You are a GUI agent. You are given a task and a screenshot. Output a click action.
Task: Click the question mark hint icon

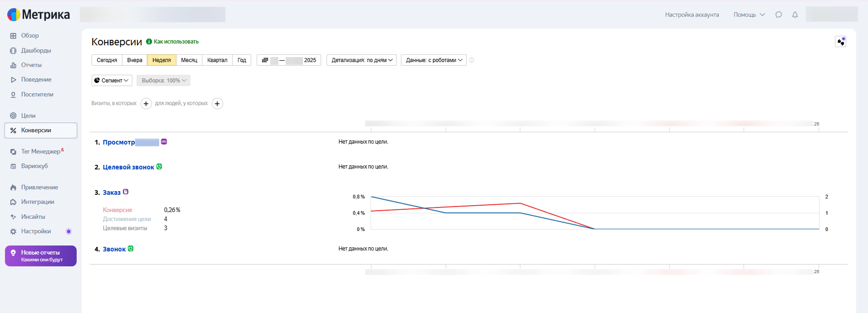pyautogui.click(x=472, y=60)
